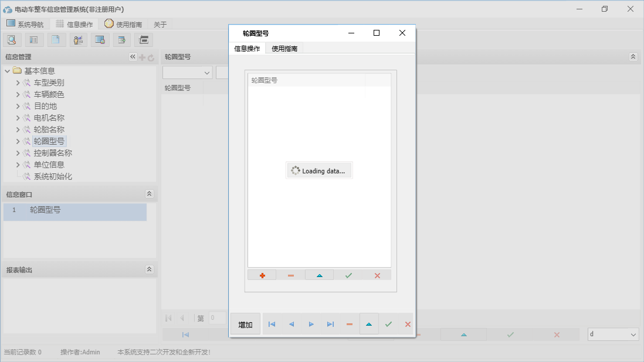Screen dimensions: 644x362
Task: Open the dropdown showing 'd' at bottom right
Action: (612, 333)
